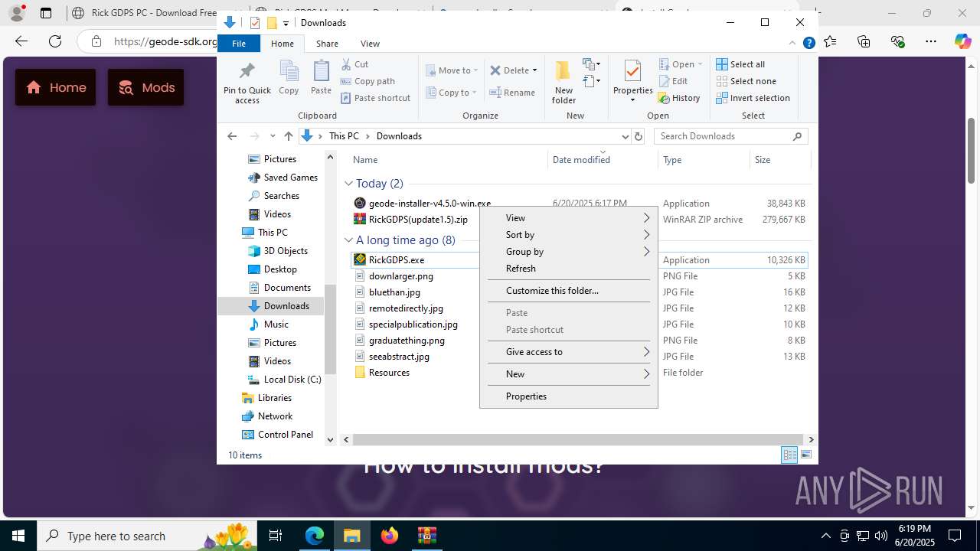This screenshot has height=551, width=980.
Task: Collapse the A long time ago group
Action: coord(348,240)
